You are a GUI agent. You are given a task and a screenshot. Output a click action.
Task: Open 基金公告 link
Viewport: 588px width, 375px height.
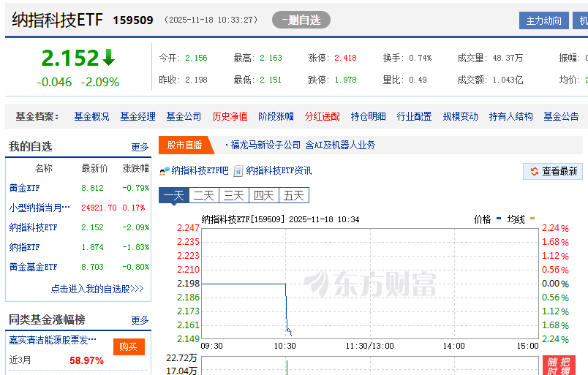(561, 117)
